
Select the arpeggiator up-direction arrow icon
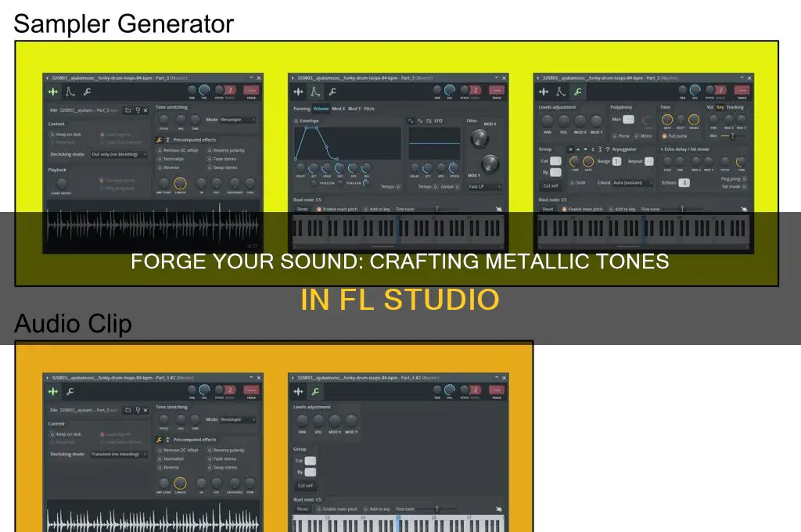pos(578,149)
